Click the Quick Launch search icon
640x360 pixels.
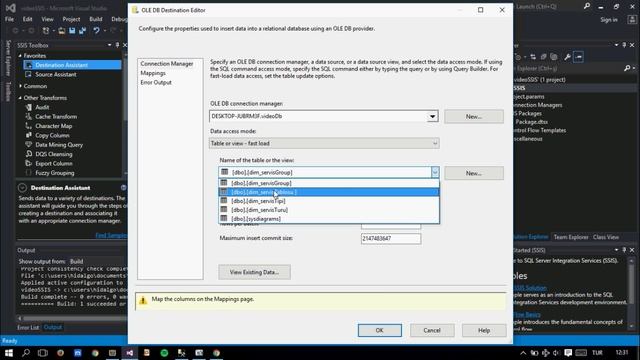[x=587, y=6]
